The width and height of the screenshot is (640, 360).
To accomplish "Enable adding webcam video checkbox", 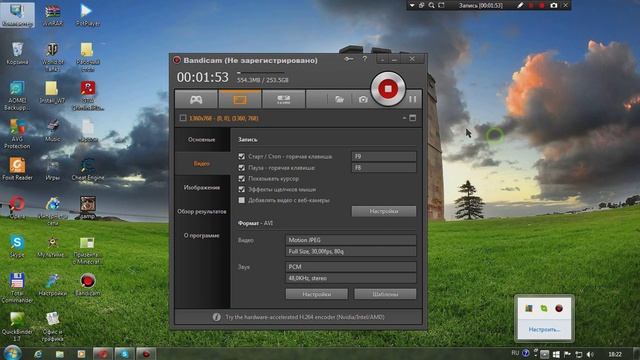I will (x=242, y=200).
